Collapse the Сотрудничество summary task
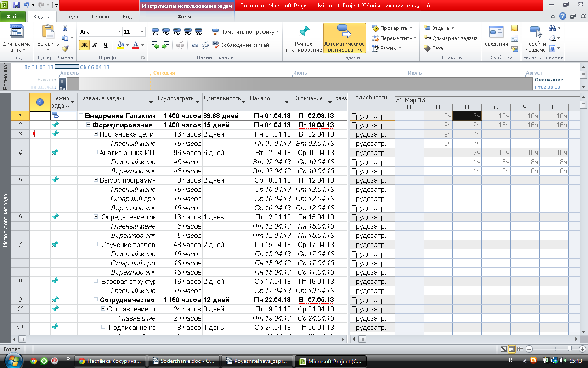 96,300
